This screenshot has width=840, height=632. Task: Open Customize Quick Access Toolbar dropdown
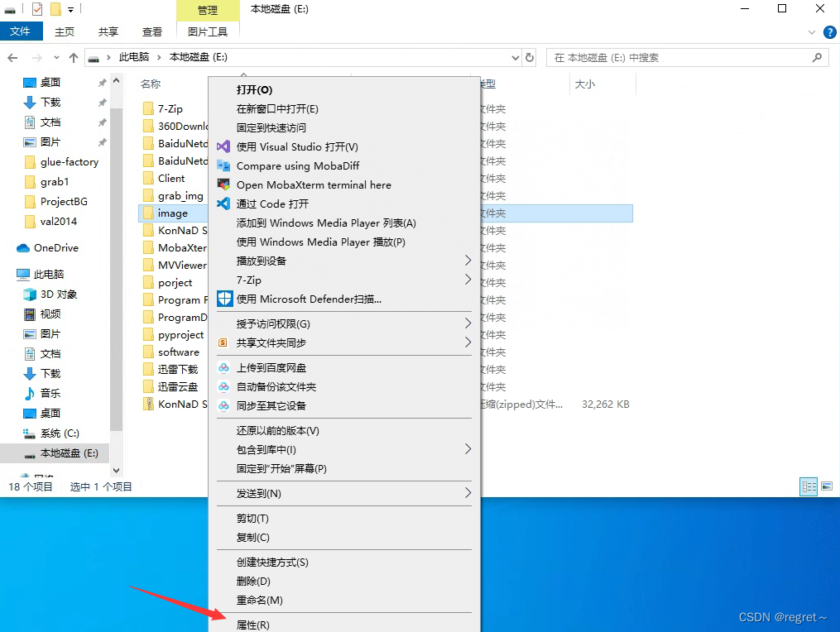(70, 10)
